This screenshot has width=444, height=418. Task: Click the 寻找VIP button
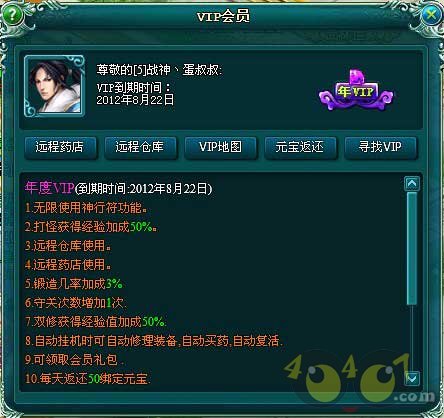[380, 147]
